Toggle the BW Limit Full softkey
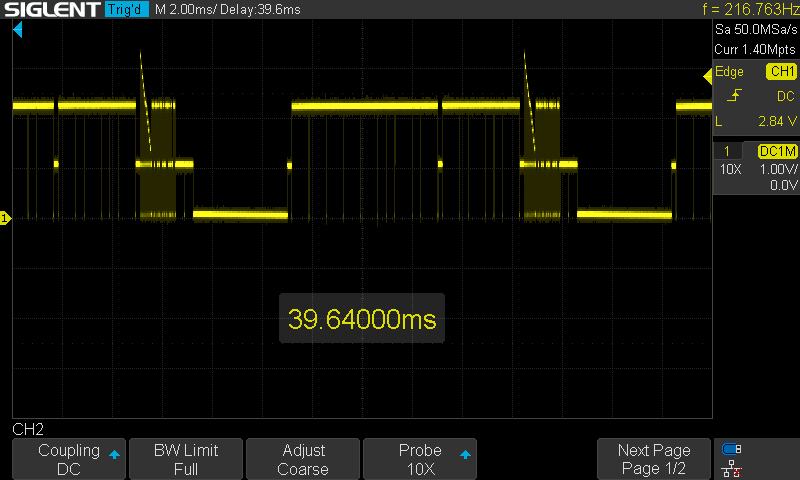 coord(186,459)
